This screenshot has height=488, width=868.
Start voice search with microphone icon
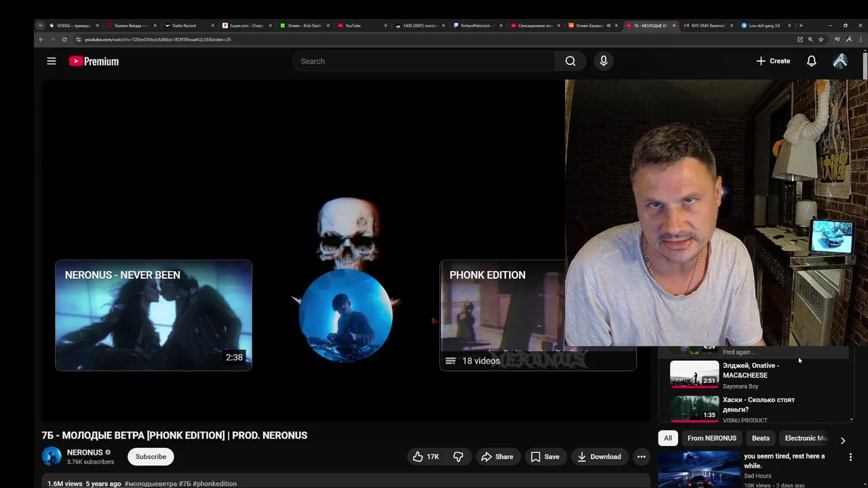604,61
